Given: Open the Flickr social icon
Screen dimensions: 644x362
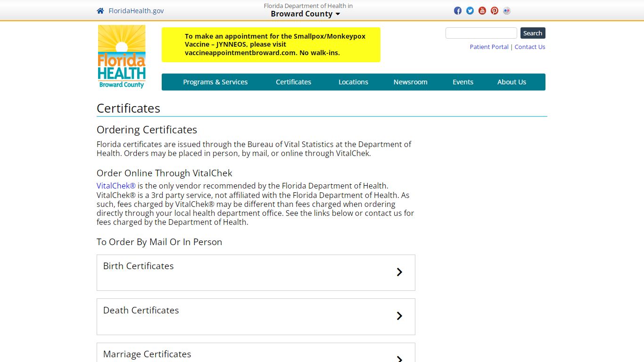Looking at the screenshot, I should 507,11.
